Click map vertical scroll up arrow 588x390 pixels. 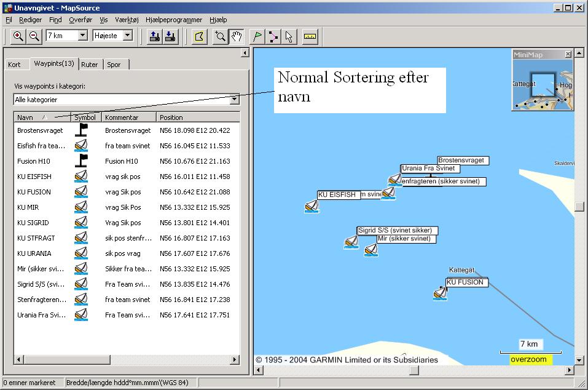[x=579, y=53]
